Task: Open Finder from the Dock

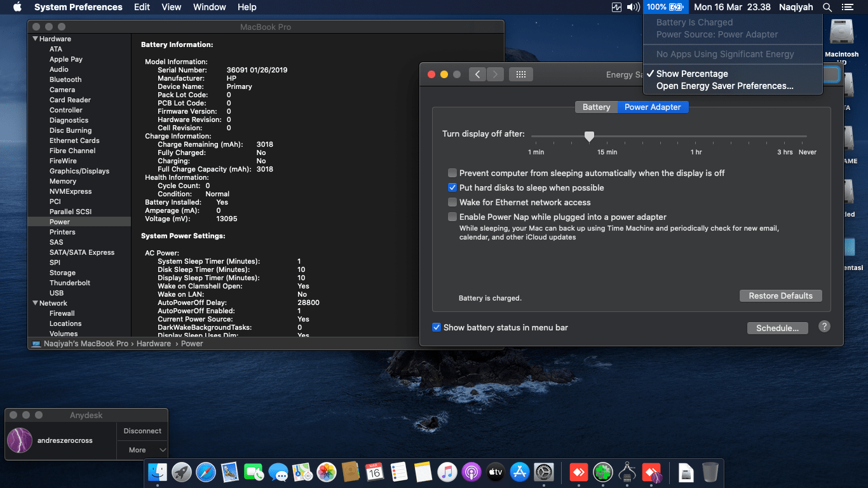Action: tap(157, 472)
